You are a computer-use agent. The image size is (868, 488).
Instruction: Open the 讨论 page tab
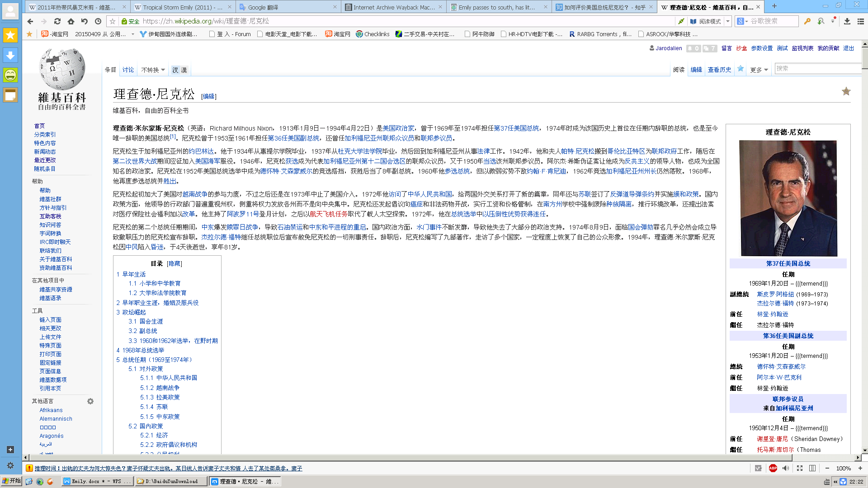click(128, 70)
